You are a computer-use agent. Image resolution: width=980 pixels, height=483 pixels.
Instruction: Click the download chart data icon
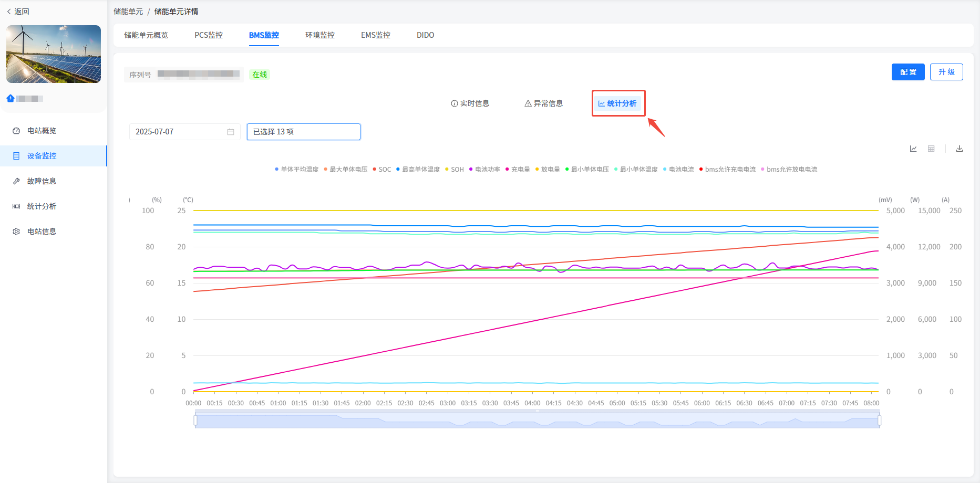click(x=960, y=149)
